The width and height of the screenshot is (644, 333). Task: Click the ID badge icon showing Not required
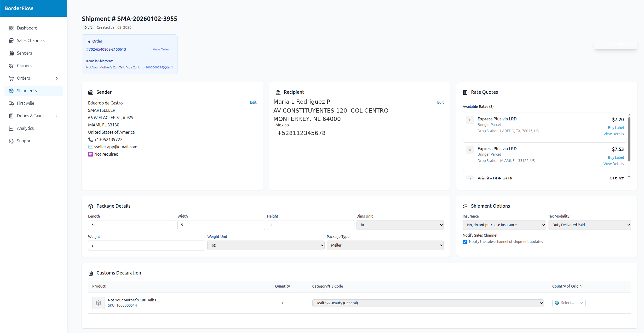[90, 154]
